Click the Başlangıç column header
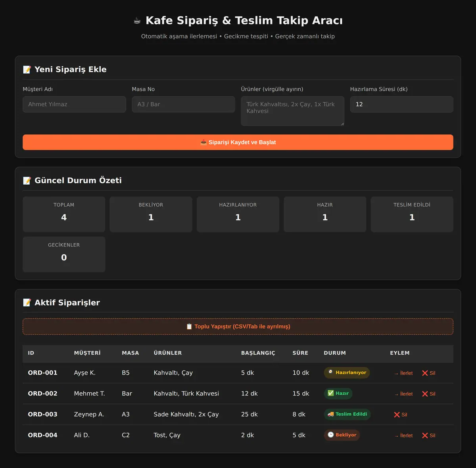 258,353
